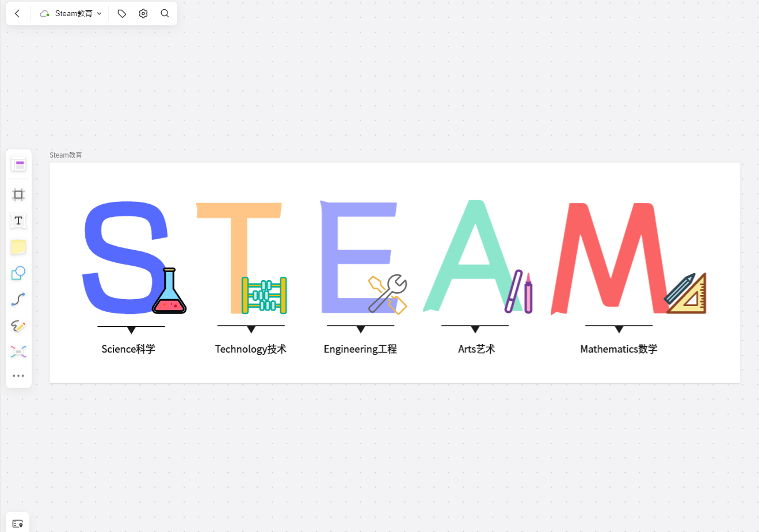Select the Text tool

[18, 221]
